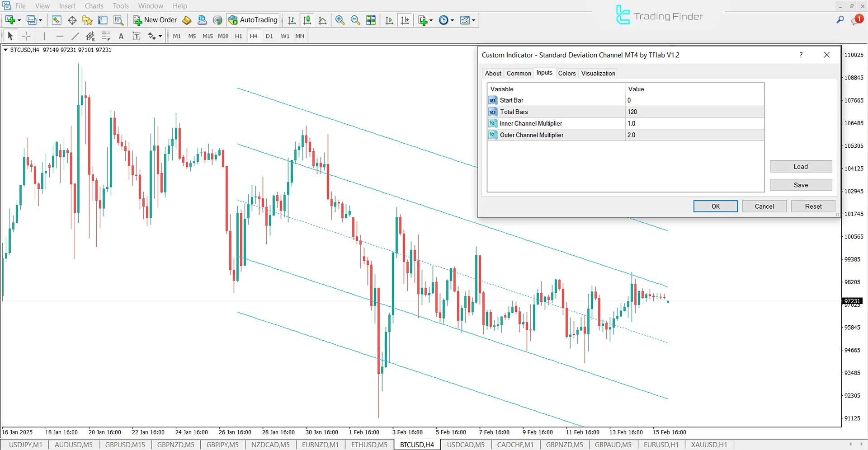Toggle chart shift
Image resolution: width=868 pixels, height=450 pixels.
pos(405,20)
